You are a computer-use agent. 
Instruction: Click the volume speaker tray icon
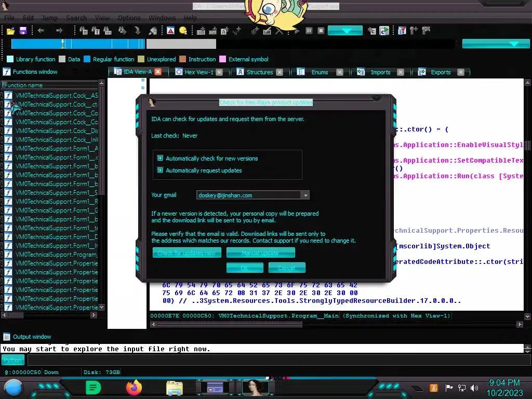pyautogui.click(x=474, y=388)
